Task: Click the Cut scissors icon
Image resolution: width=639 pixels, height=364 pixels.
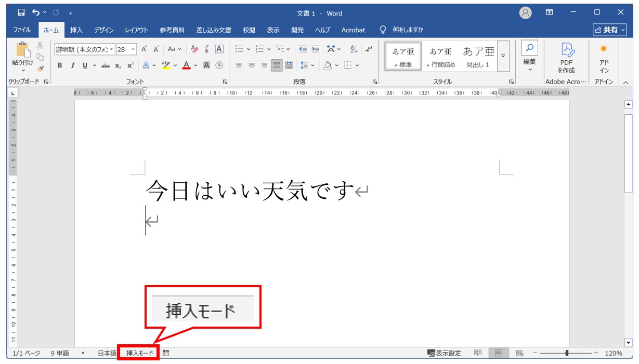Action: click(40, 46)
